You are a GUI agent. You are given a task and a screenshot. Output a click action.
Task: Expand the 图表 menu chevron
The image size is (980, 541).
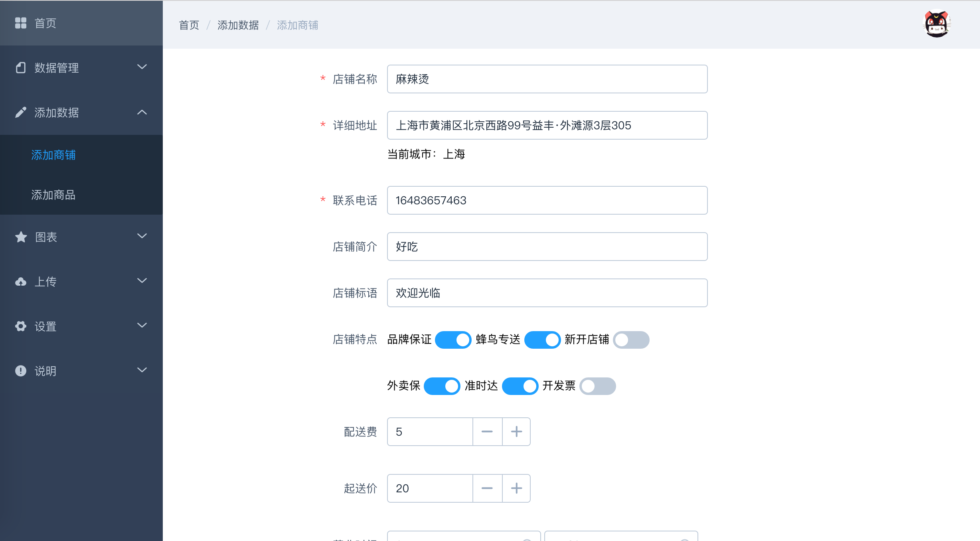click(142, 236)
